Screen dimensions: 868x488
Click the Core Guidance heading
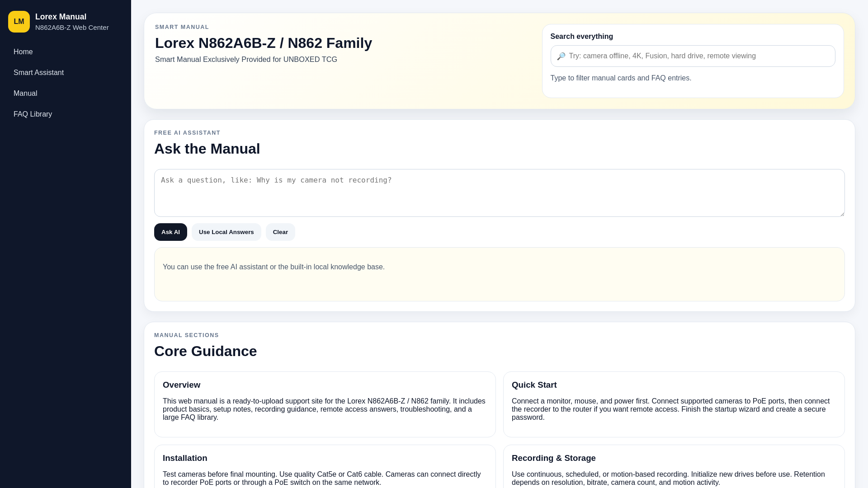tap(205, 351)
